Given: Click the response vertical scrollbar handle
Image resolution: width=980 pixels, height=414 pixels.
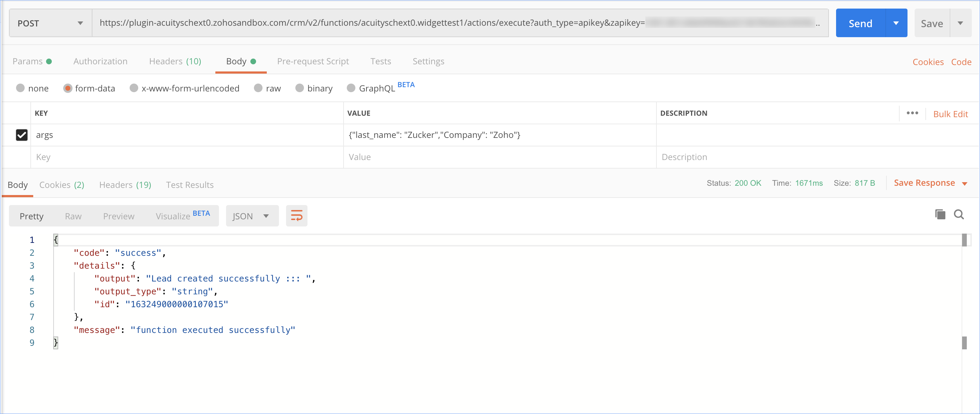Looking at the screenshot, I should pos(964,240).
